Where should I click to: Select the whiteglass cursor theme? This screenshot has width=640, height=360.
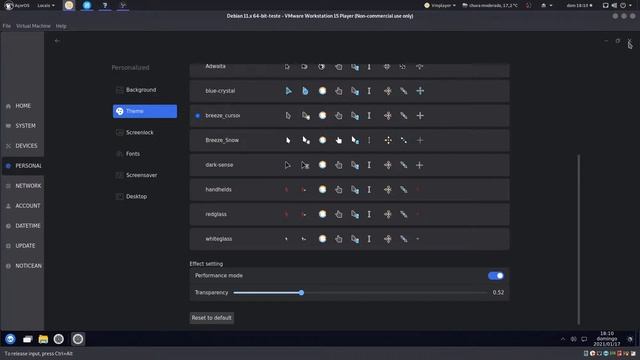click(x=349, y=239)
